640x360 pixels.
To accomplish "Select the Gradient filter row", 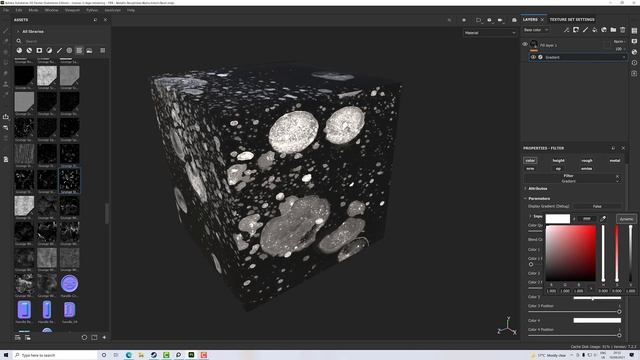I will coord(578,57).
